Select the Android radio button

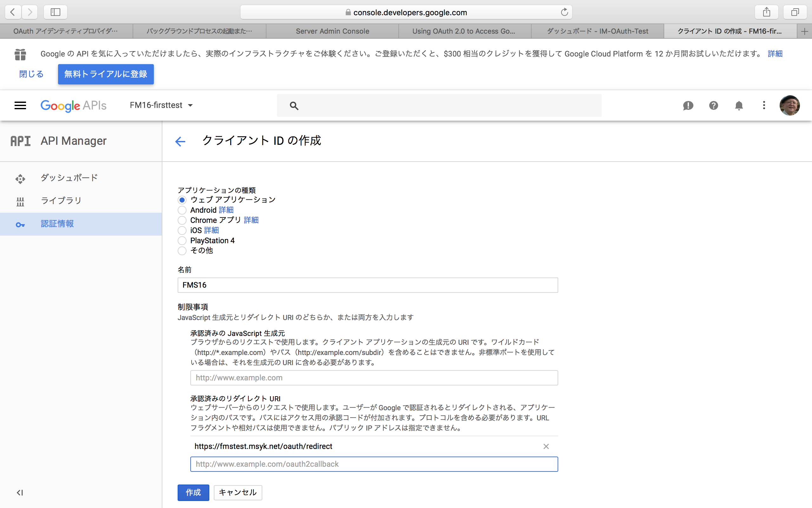(182, 210)
